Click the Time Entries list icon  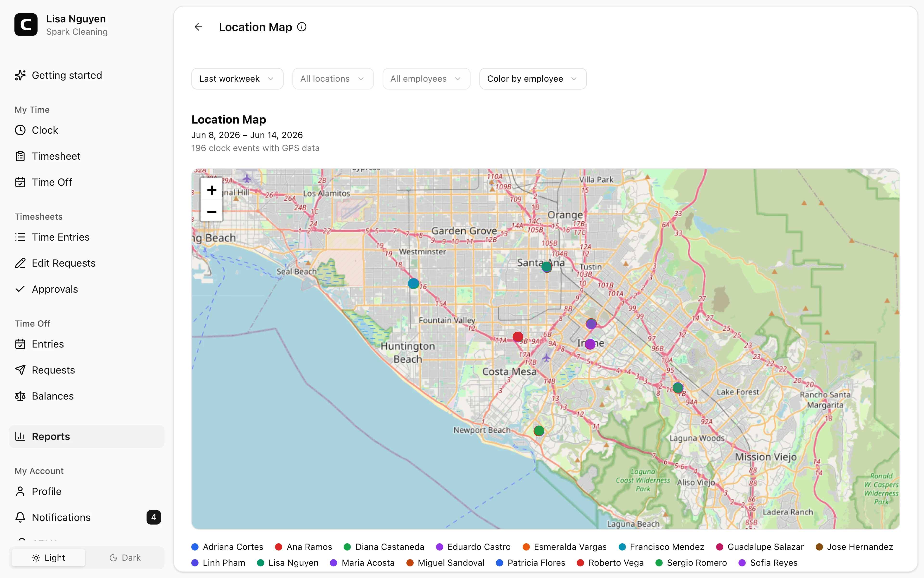coord(20,237)
